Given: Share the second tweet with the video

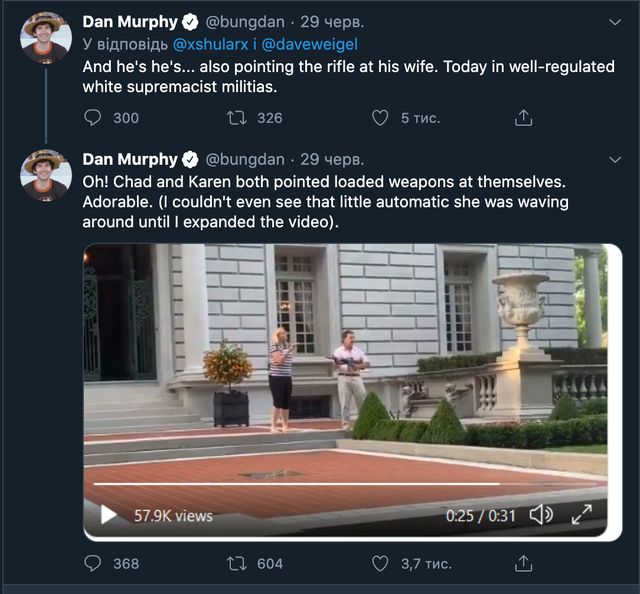Looking at the screenshot, I should 523,564.
